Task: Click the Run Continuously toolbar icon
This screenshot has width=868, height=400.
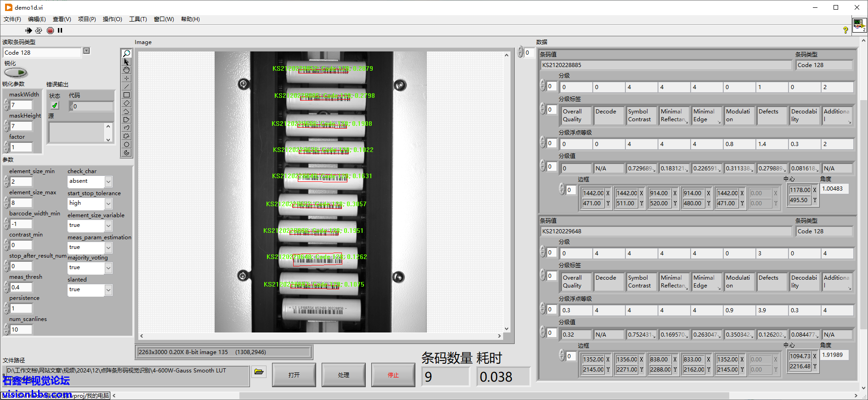Action: (x=39, y=30)
